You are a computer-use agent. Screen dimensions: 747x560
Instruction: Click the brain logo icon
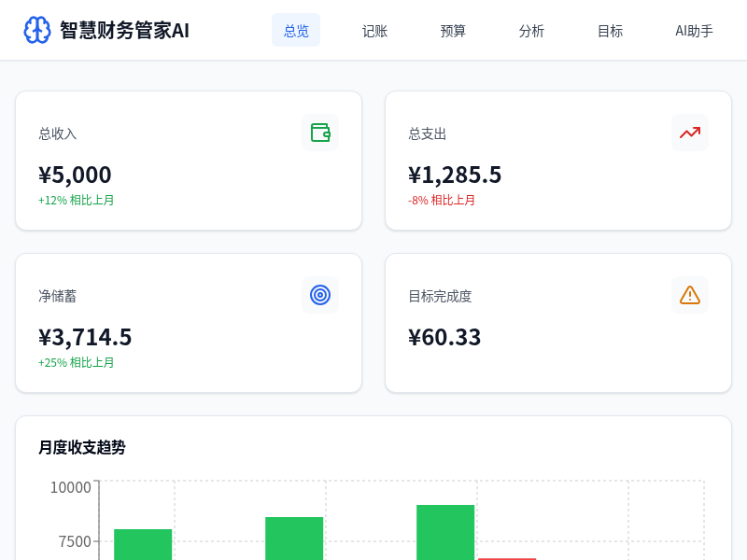tap(37, 30)
